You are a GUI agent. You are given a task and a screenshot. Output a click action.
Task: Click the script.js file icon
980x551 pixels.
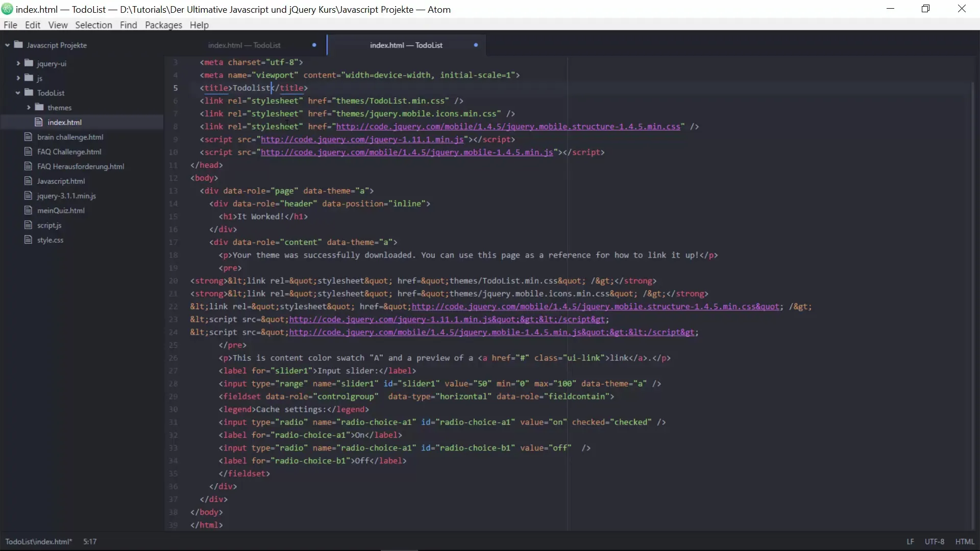click(28, 225)
